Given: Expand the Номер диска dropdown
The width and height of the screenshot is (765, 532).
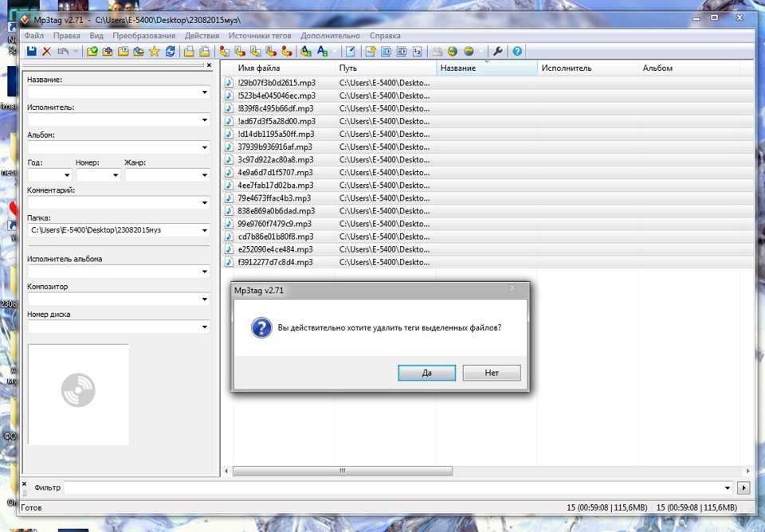Looking at the screenshot, I should [205, 327].
